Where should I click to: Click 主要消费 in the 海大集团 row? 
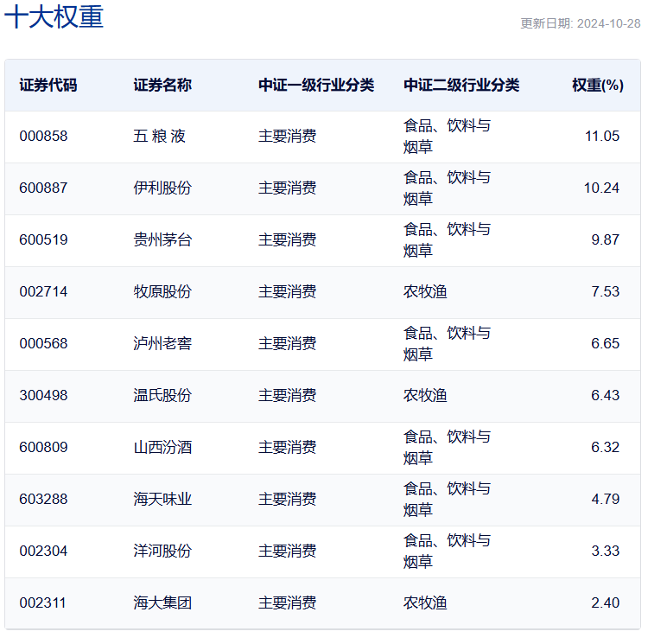287,603
